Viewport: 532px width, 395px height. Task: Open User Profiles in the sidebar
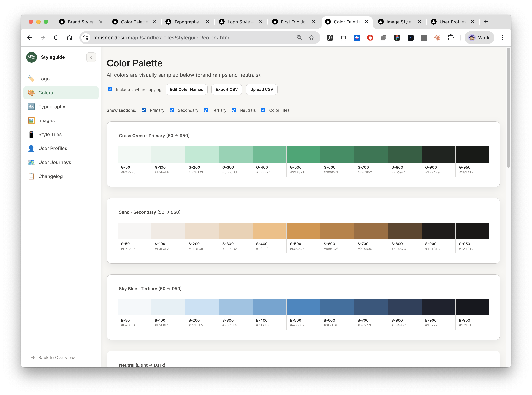tap(61, 148)
